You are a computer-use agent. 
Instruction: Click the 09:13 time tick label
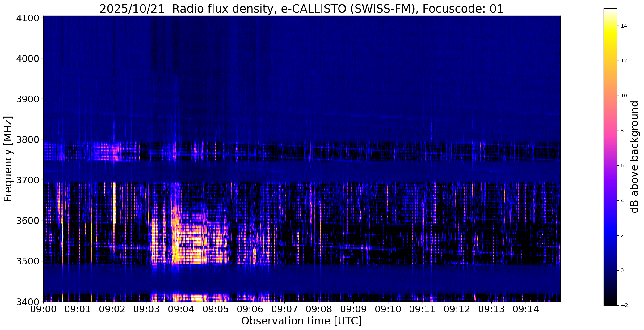491,309
